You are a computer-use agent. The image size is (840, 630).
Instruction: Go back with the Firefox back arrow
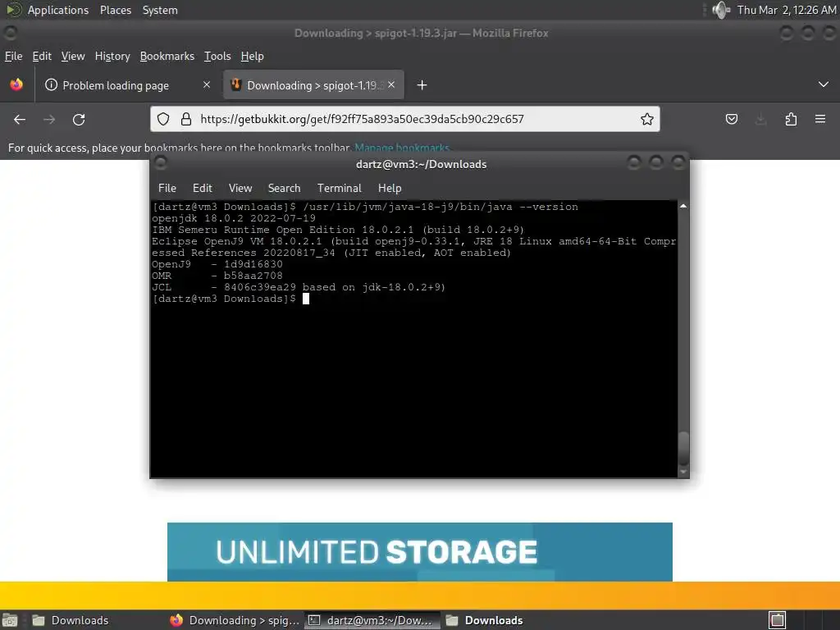point(20,120)
